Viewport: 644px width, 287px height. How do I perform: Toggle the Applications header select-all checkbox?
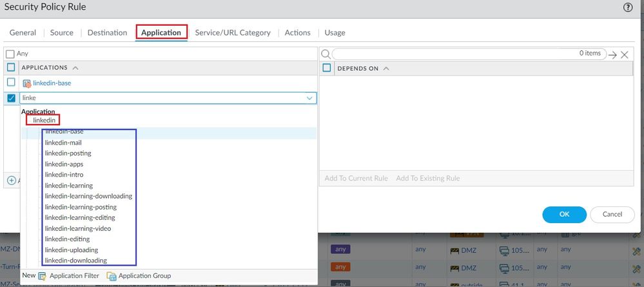[11, 68]
